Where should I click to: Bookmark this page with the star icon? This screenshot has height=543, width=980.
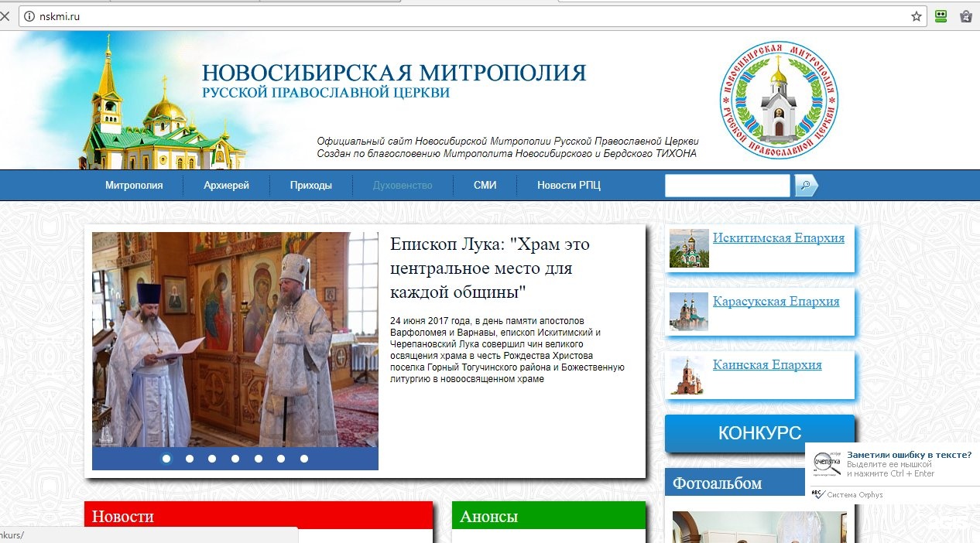917,16
